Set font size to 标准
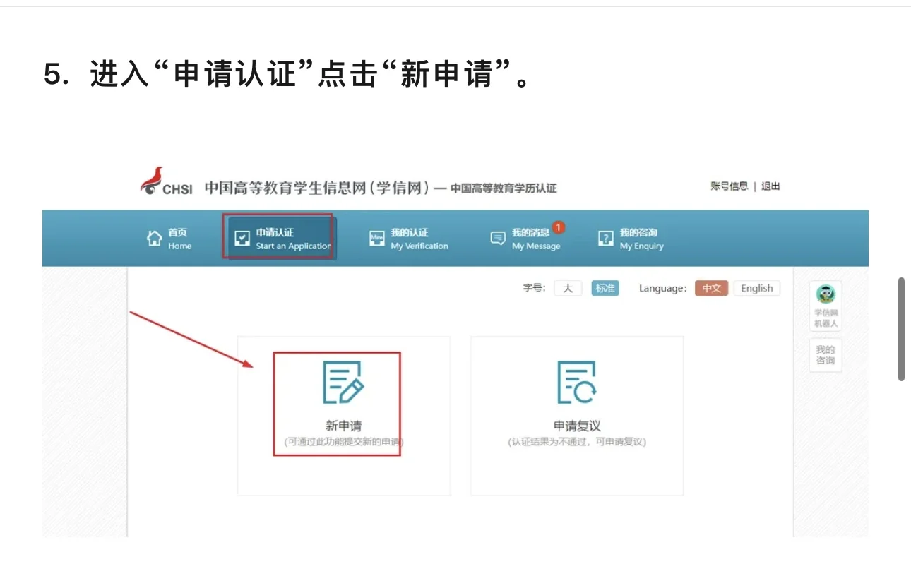The width and height of the screenshot is (911, 588). click(x=605, y=288)
